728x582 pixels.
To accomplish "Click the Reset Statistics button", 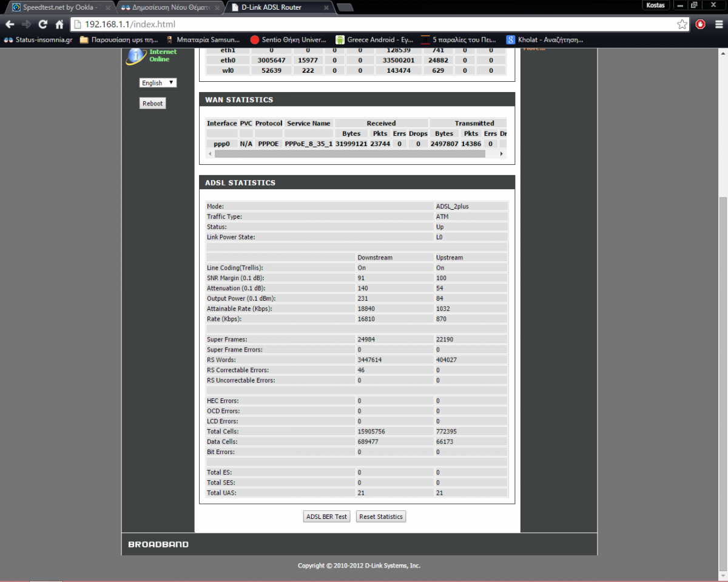I will coord(380,517).
